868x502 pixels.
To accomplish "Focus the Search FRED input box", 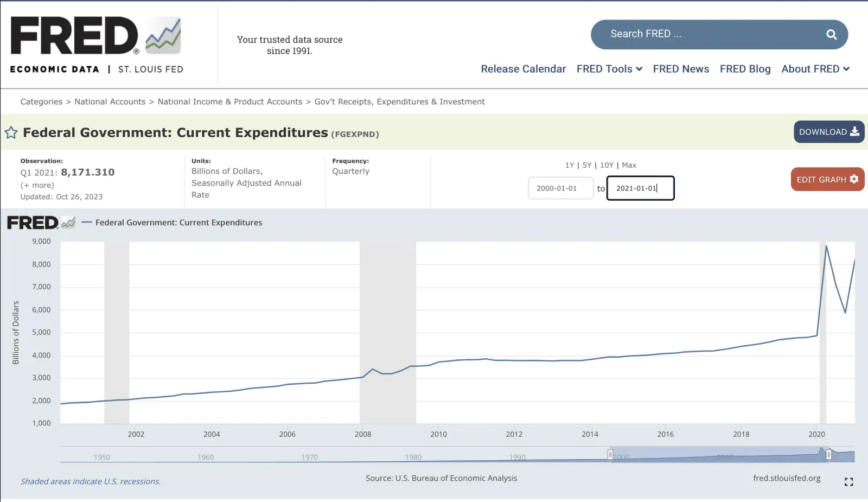I will (705, 34).
